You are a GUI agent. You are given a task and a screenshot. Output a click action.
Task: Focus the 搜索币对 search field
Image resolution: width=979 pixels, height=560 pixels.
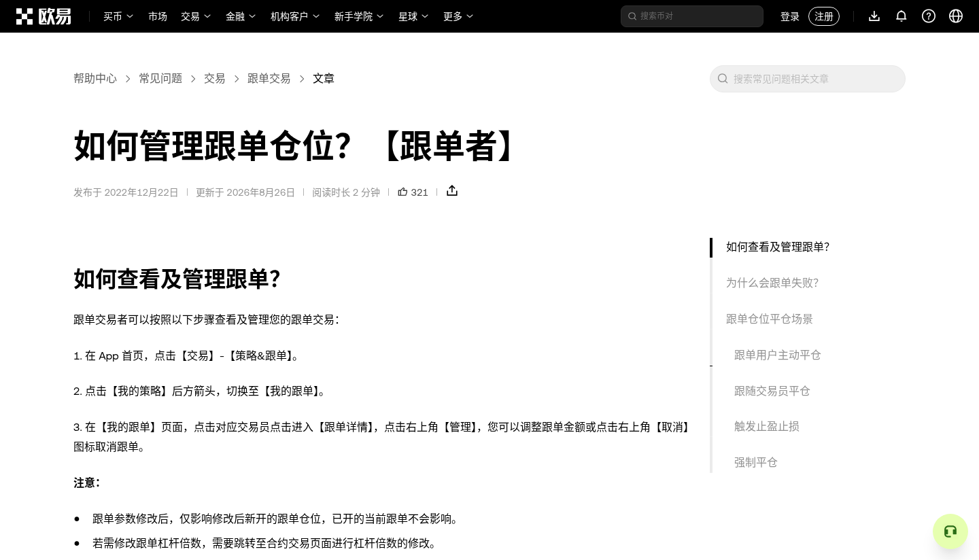[x=692, y=16]
